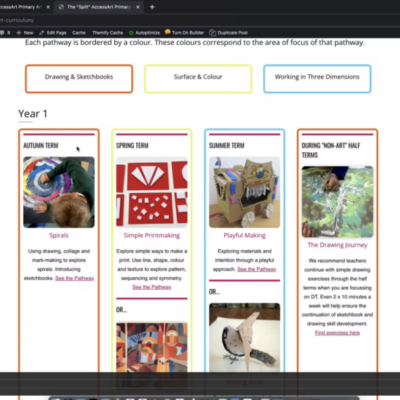Open the Themify Cache menu item

click(107, 33)
